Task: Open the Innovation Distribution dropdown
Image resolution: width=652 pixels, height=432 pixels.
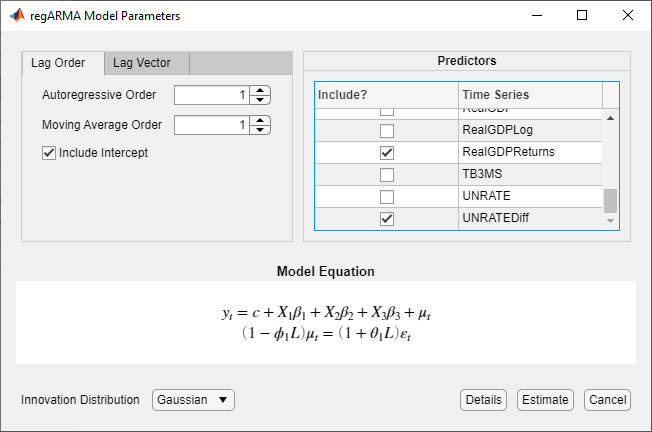Action: tap(193, 400)
